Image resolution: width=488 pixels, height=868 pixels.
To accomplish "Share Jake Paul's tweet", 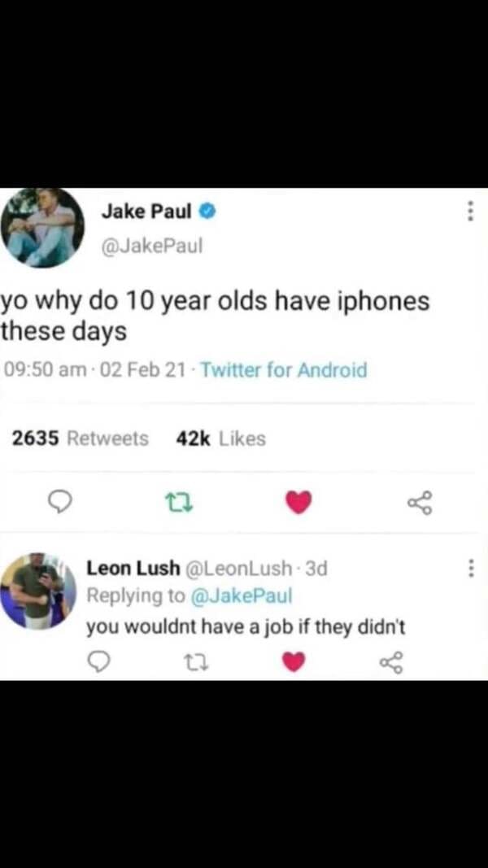I will coord(420,503).
